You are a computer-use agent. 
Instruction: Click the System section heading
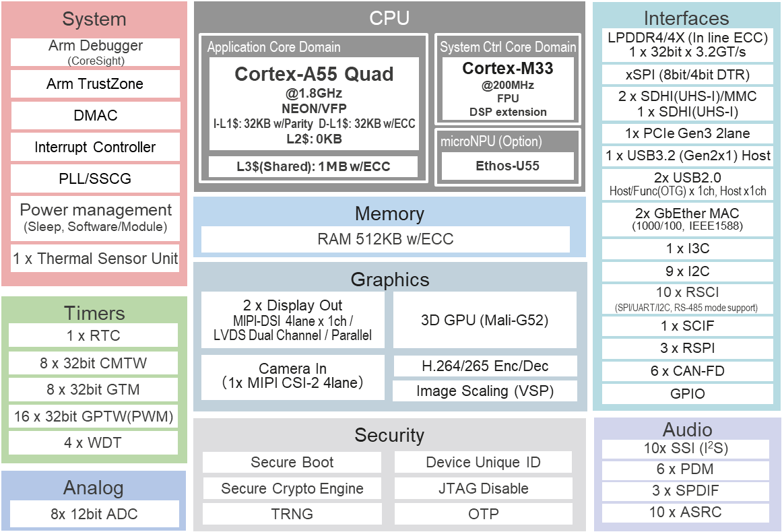point(94,19)
